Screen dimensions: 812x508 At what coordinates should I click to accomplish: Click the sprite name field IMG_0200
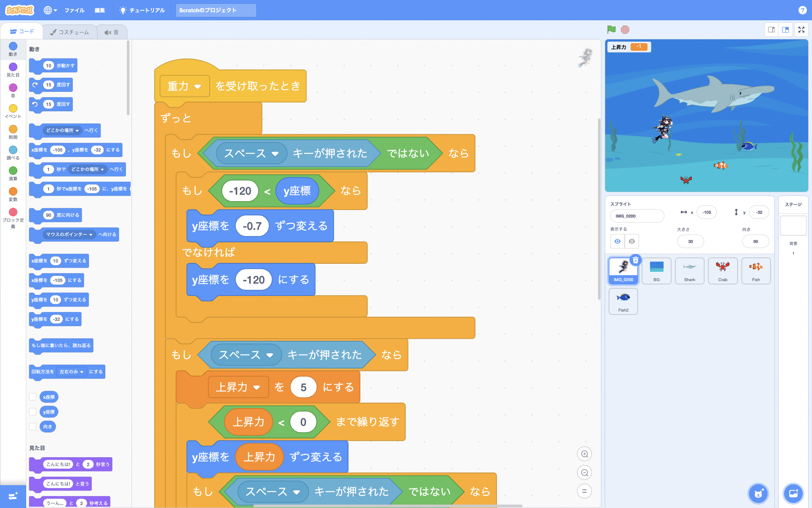coord(637,216)
